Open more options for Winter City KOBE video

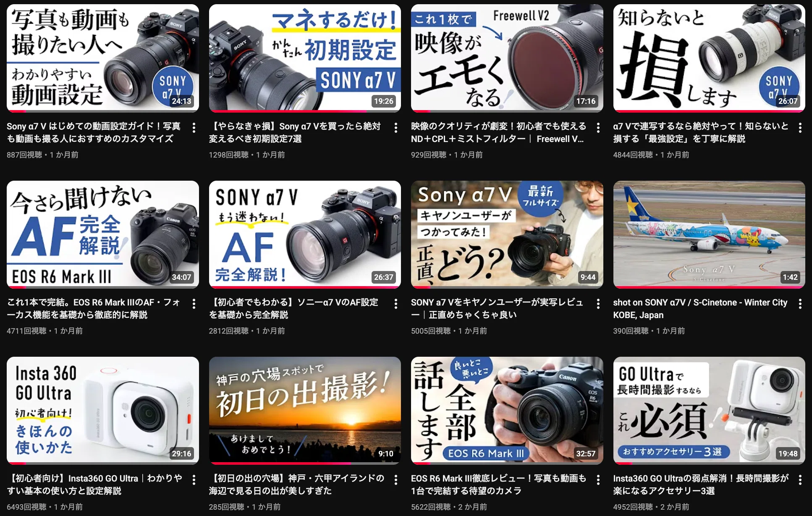coord(800,304)
